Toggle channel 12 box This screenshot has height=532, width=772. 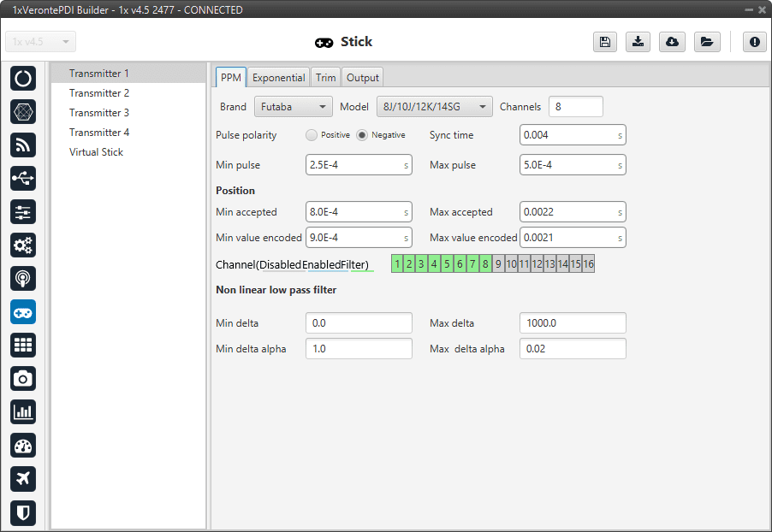coord(537,263)
